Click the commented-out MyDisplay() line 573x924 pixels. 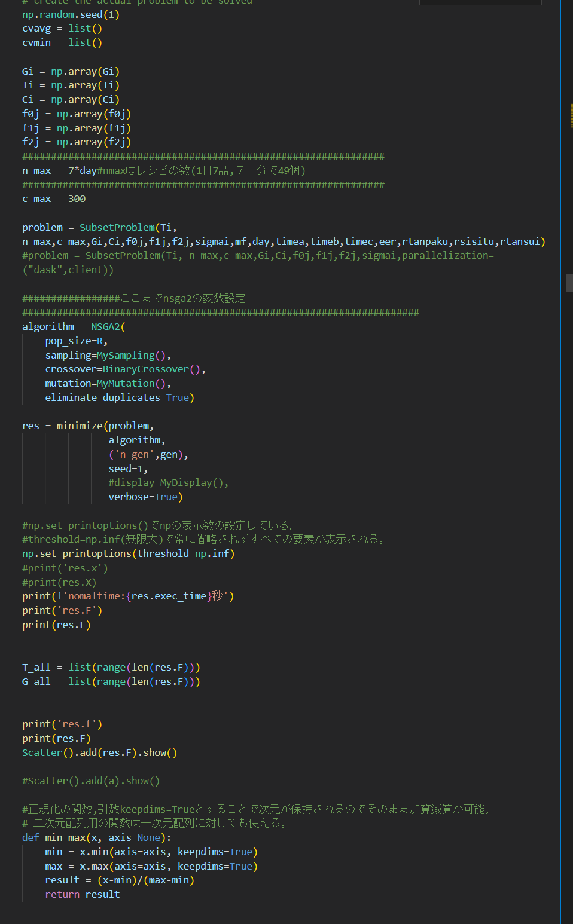click(167, 482)
